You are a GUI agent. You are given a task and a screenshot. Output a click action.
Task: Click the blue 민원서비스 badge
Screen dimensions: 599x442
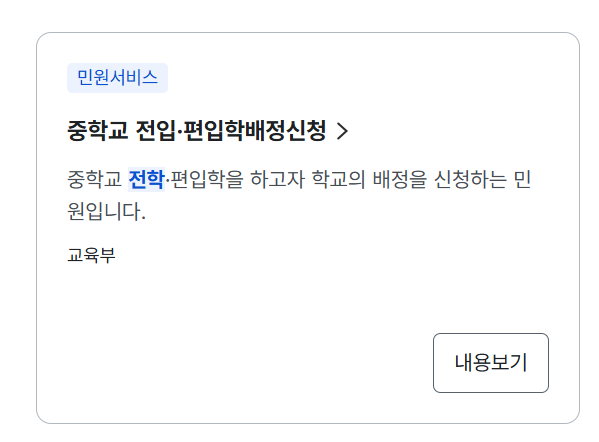click(117, 78)
